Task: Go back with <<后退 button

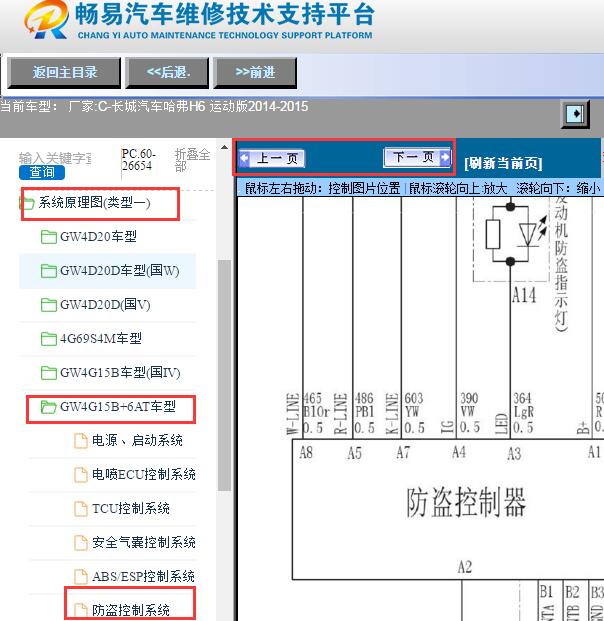Action: pos(168,72)
